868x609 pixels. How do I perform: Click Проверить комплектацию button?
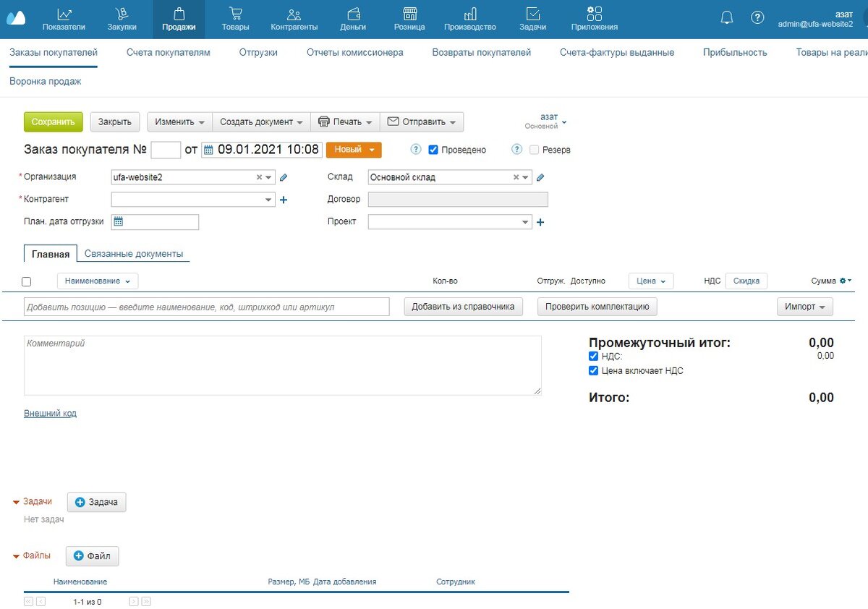click(x=597, y=307)
